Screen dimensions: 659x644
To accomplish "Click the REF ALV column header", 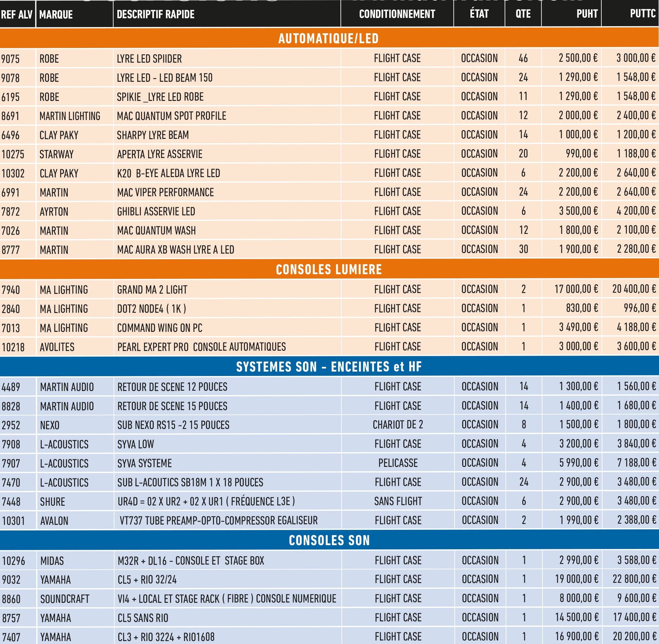I will pos(16,14).
